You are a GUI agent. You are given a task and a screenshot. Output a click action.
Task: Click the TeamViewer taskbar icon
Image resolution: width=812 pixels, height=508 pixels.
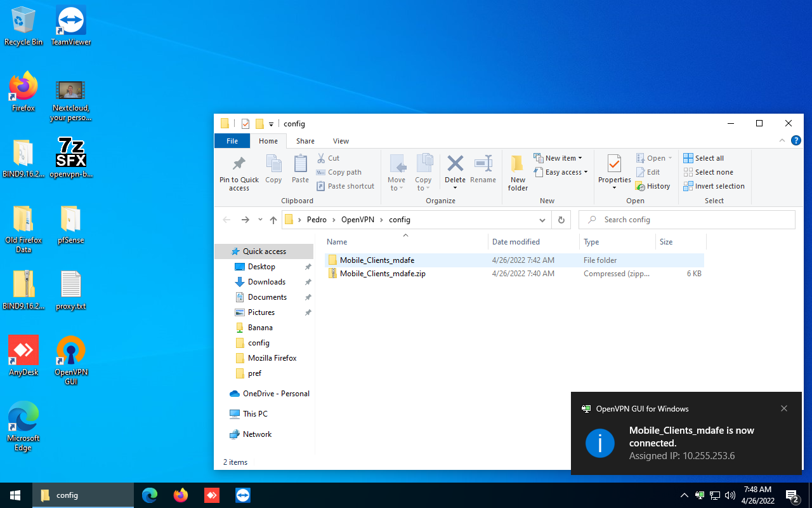tap(243, 495)
